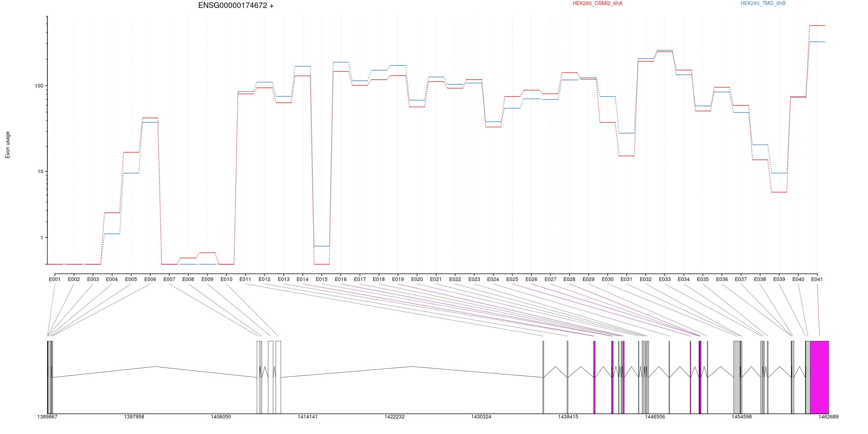Click exon label E024
Screen dimensions: 868x434
point(493,279)
